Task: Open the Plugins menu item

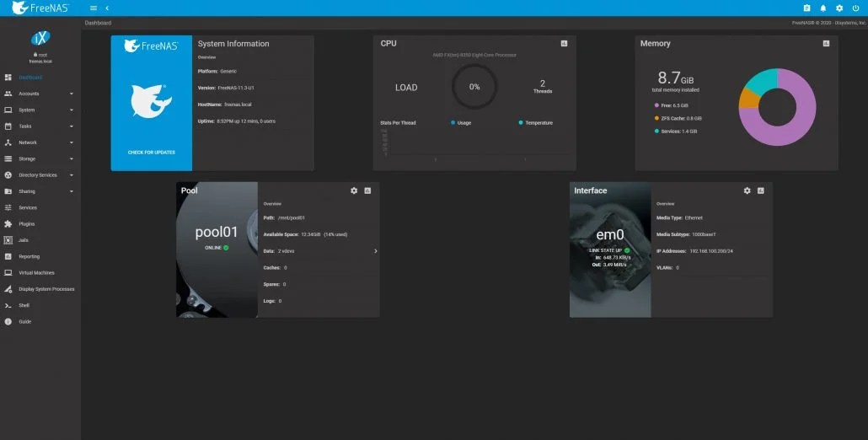Action: coord(40,223)
